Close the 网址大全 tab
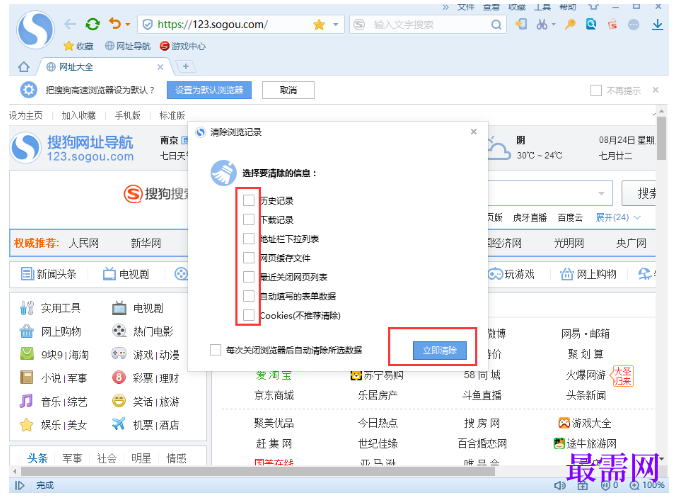 [160, 67]
